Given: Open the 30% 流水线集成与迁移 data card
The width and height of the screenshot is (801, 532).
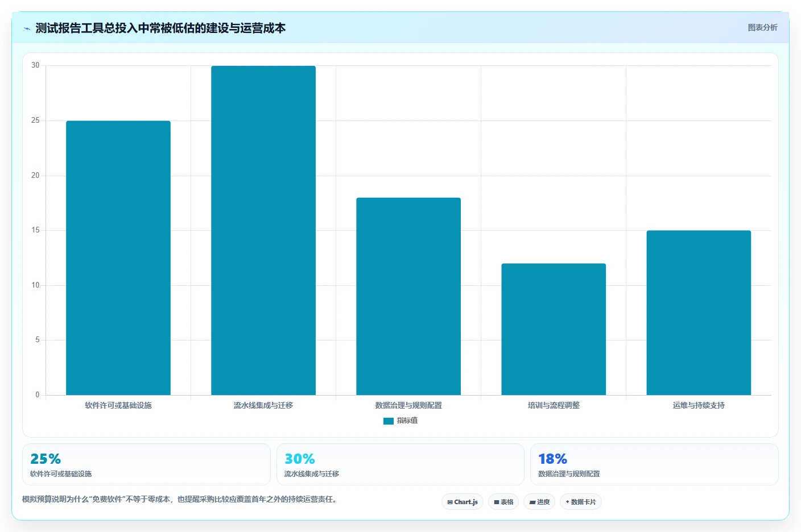Looking at the screenshot, I should (400, 464).
